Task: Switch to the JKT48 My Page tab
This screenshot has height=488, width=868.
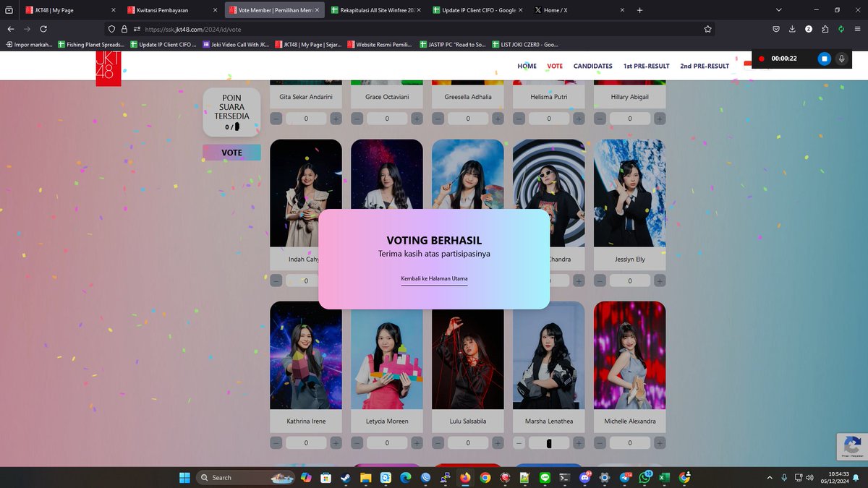Action: pyautogui.click(x=71, y=10)
